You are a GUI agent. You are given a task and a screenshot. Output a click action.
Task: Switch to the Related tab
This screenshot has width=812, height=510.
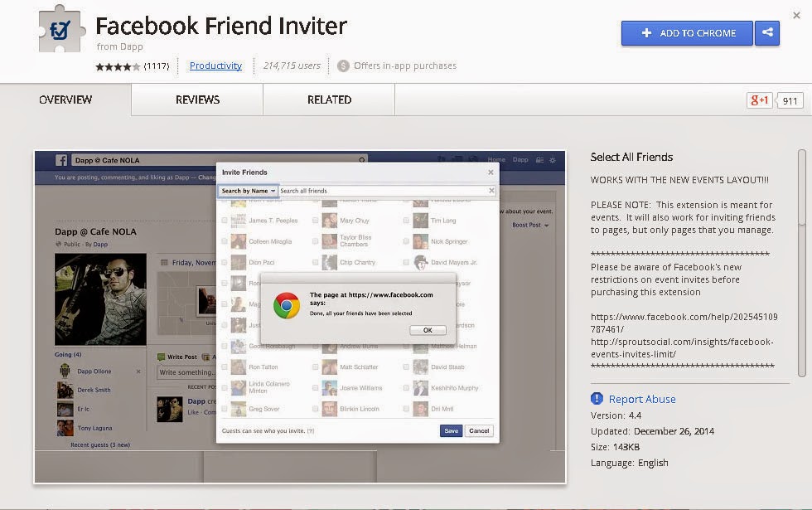click(x=330, y=100)
